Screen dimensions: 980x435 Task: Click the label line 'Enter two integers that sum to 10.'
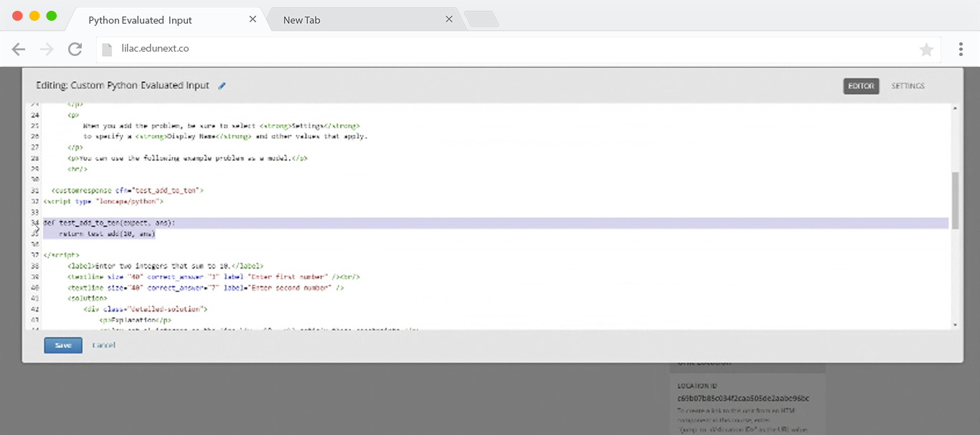pyautogui.click(x=166, y=266)
